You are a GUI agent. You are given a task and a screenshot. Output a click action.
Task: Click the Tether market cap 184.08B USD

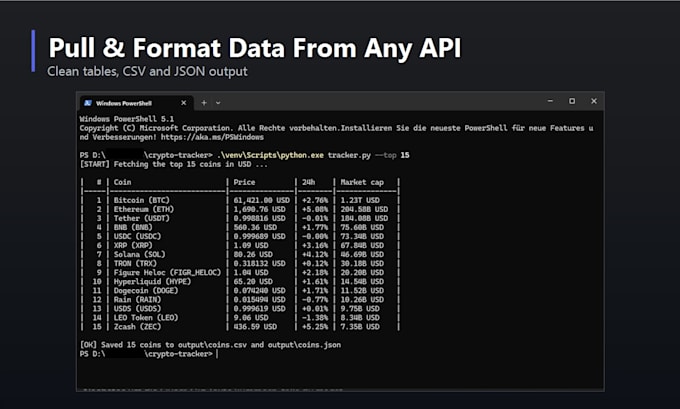tap(364, 218)
